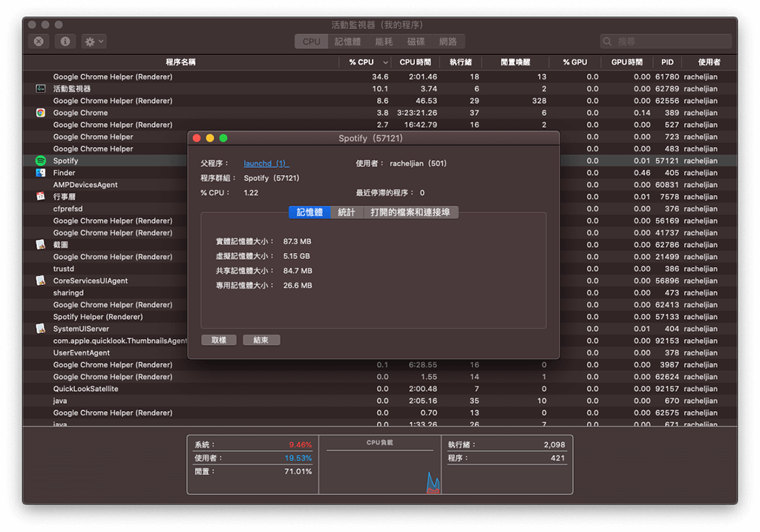760x532 pixels.
Task: Close the Spotify info dialog
Action: coord(197,139)
